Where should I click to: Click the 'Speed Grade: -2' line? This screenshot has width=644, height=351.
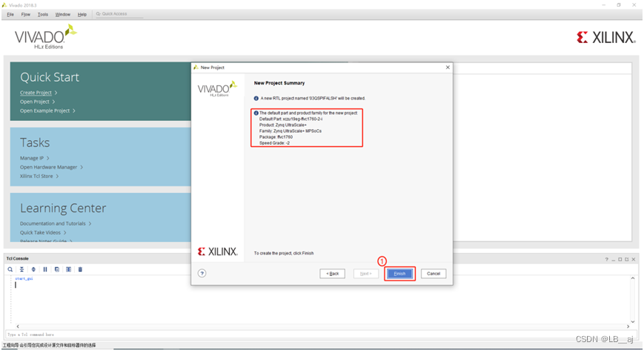[x=274, y=143]
